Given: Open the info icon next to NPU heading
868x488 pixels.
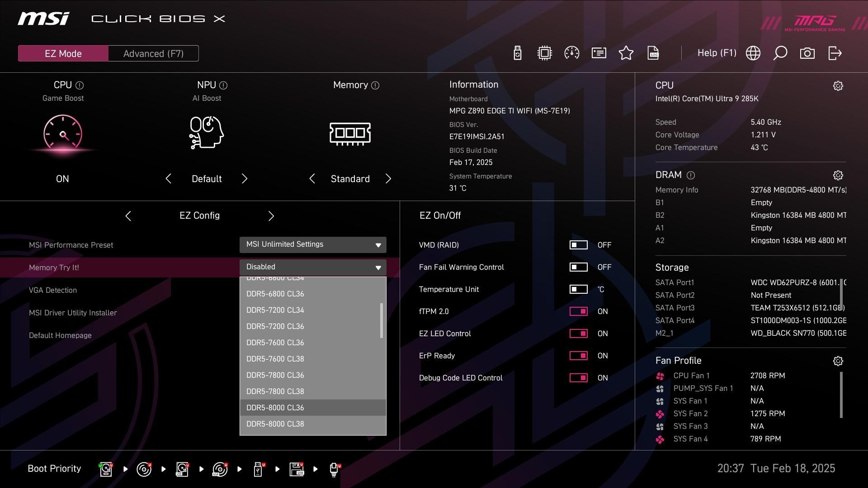Looking at the screenshot, I should pyautogui.click(x=223, y=85).
